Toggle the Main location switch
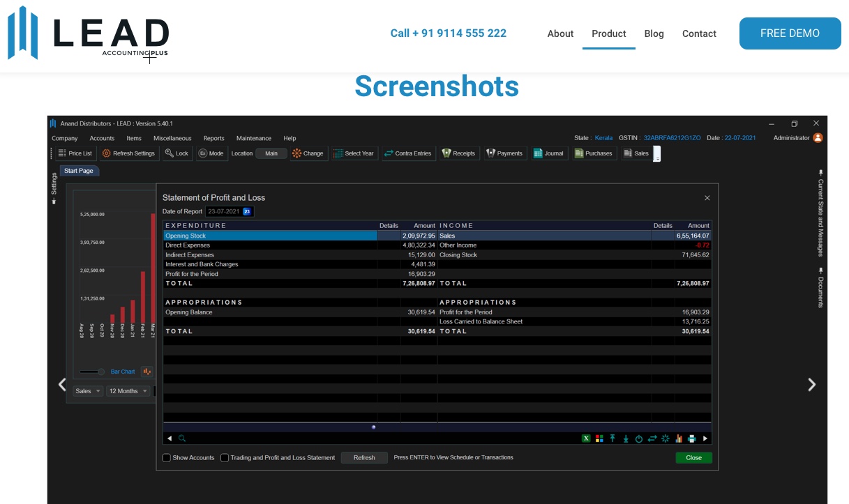The width and height of the screenshot is (849, 504). click(x=271, y=153)
